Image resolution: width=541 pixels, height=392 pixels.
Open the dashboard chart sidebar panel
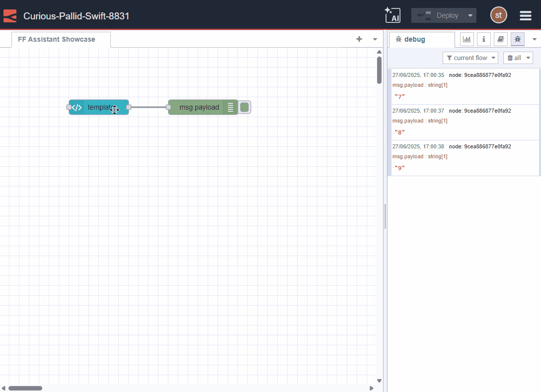(x=466, y=39)
